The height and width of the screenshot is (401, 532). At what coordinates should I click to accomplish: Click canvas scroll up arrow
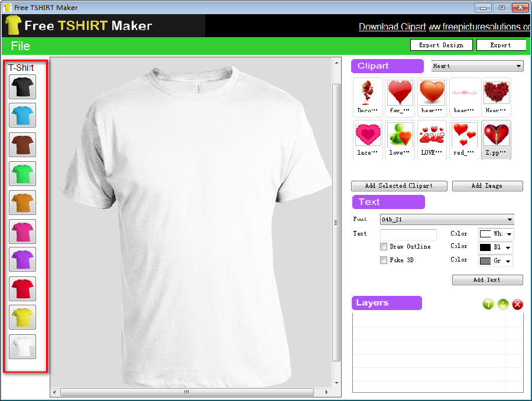(336, 63)
